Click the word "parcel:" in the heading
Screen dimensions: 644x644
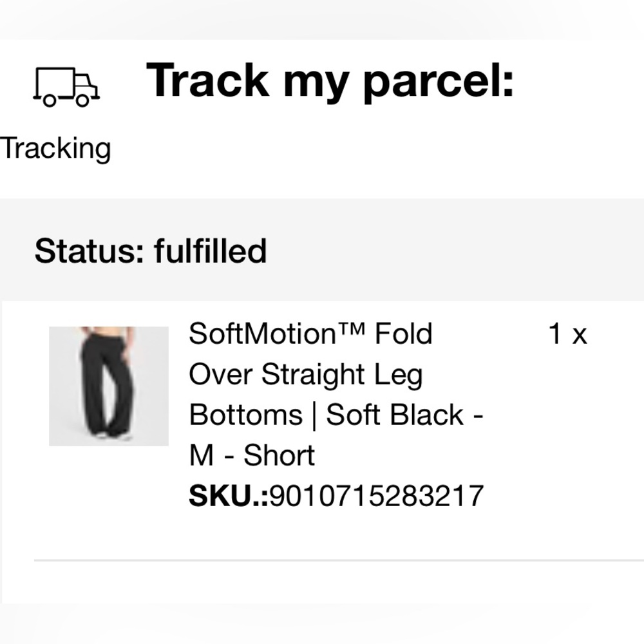click(438, 81)
